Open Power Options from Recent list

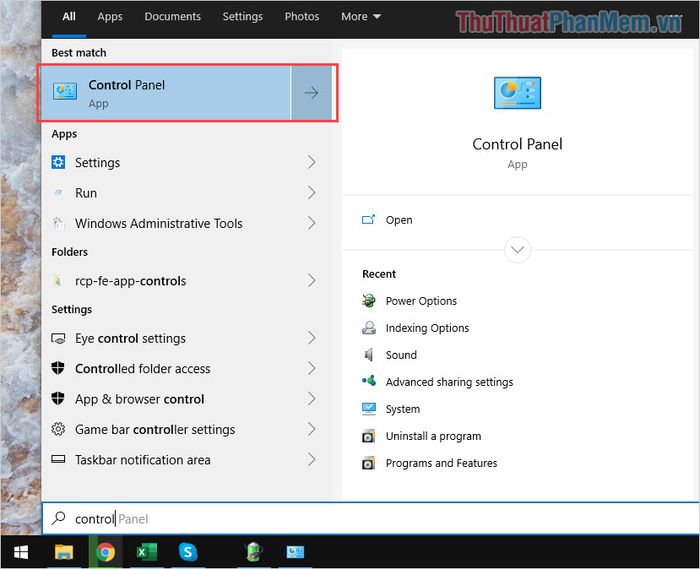coord(421,301)
